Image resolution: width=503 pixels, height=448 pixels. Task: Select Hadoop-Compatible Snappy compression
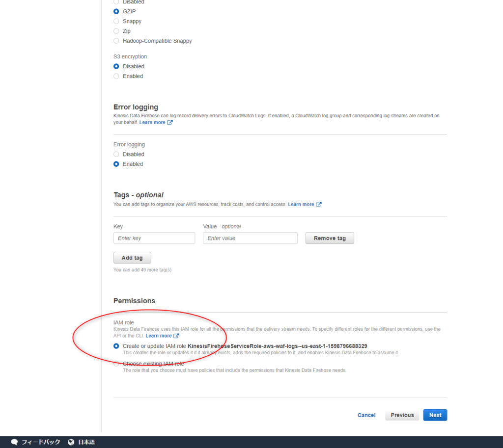116,41
